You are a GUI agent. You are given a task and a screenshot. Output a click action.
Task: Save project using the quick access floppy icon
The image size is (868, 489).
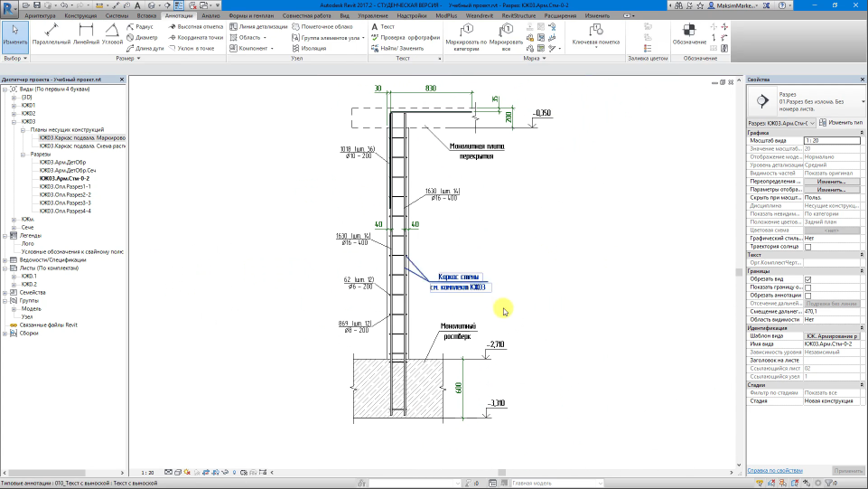pyautogui.click(x=36, y=5)
